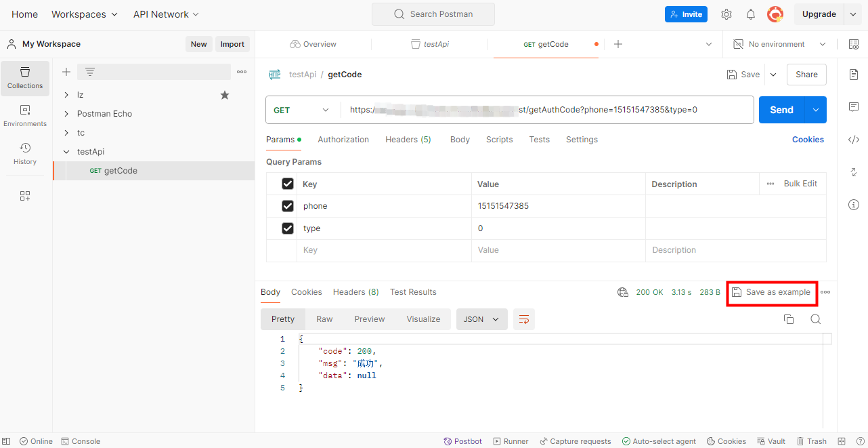Open the tabs overflow chevron

(x=709, y=44)
